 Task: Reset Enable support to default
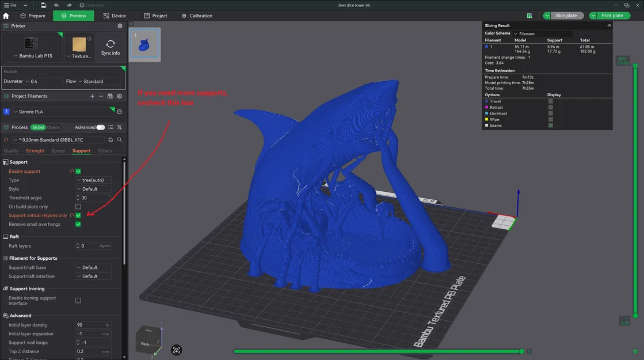[72, 172]
